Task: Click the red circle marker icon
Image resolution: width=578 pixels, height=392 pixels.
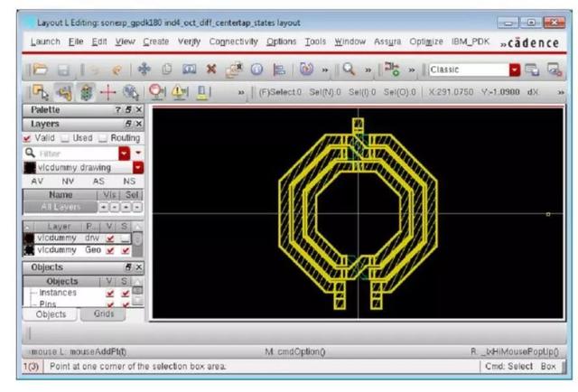Action: click(x=157, y=92)
